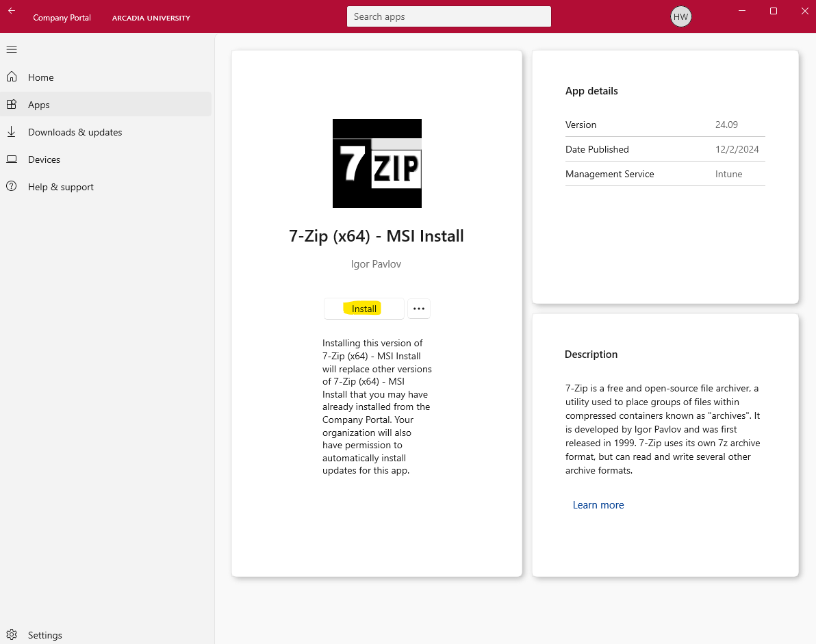
Task: Navigate to Home in sidebar
Action: pos(106,77)
